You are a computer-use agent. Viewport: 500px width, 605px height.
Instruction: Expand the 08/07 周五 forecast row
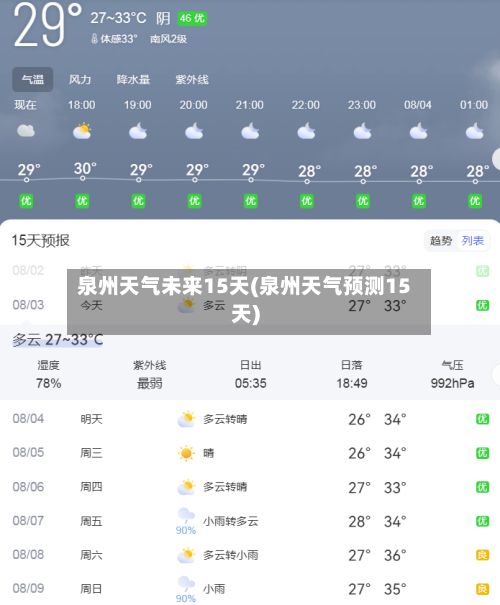(x=250, y=521)
